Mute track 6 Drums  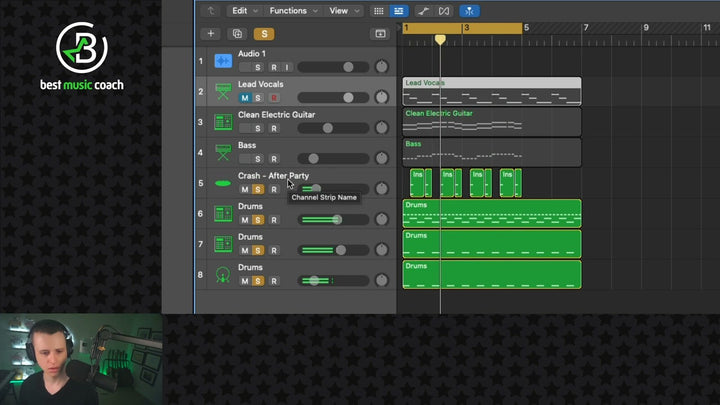[x=245, y=220]
